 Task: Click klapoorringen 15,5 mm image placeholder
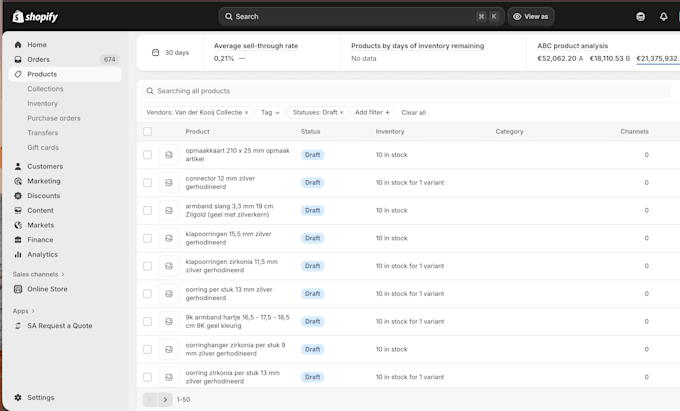pos(169,238)
